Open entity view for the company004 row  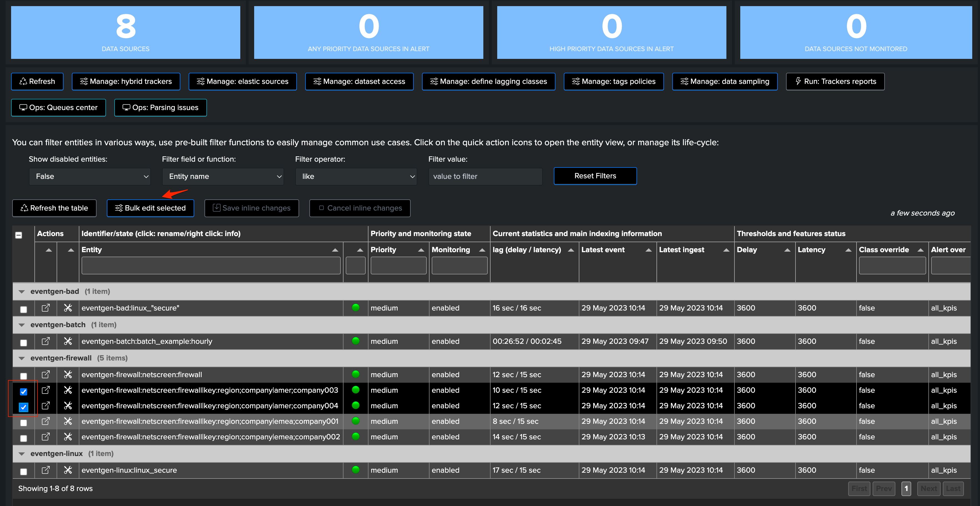point(46,406)
